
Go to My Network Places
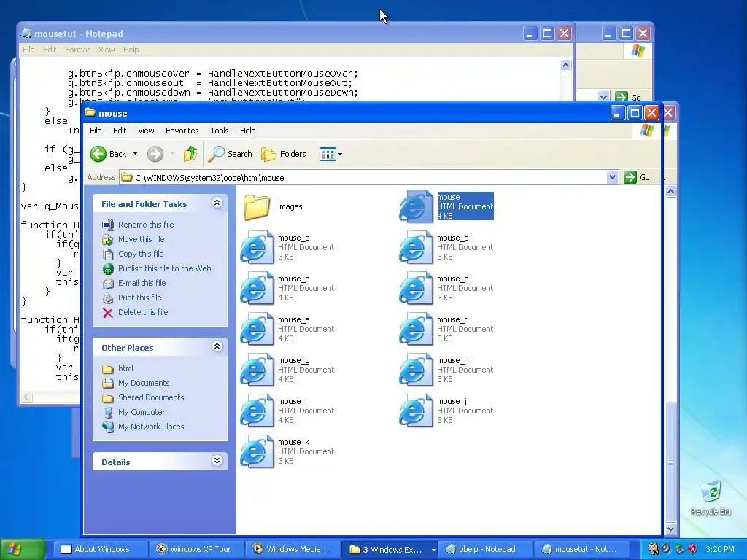[151, 427]
